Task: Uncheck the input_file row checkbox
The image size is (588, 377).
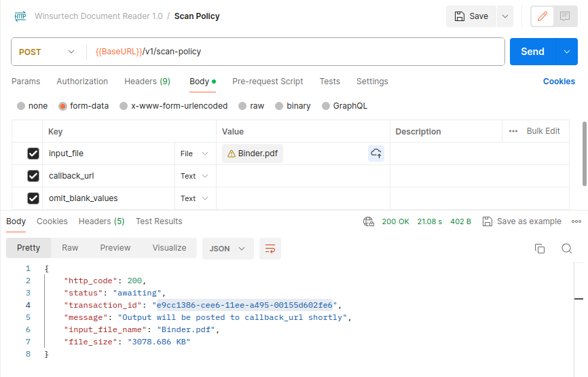Action: click(33, 154)
